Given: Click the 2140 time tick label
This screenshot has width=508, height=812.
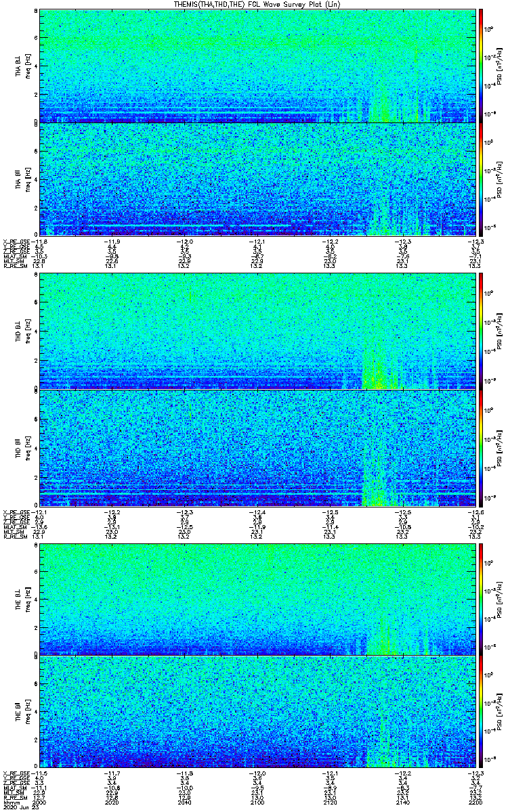Looking at the screenshot, I should (402, 803).
